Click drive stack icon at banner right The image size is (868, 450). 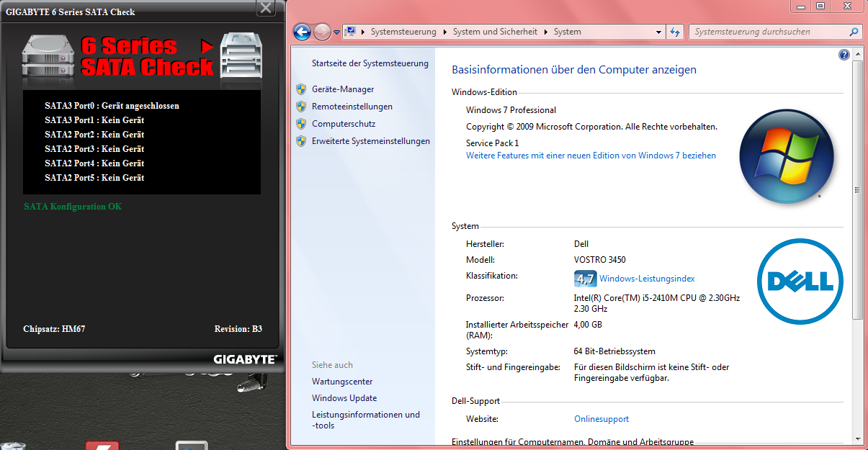click(x=241, y=56)
